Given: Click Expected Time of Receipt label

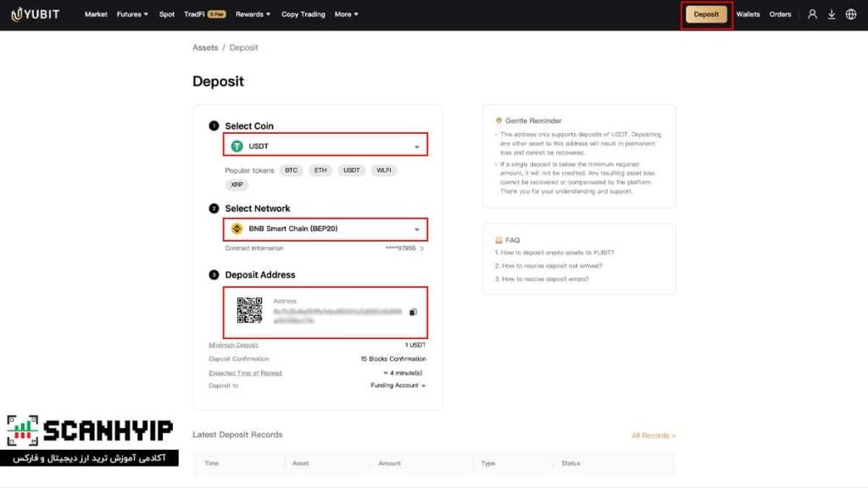Looking at the screenshot, I should click(245, 373).
